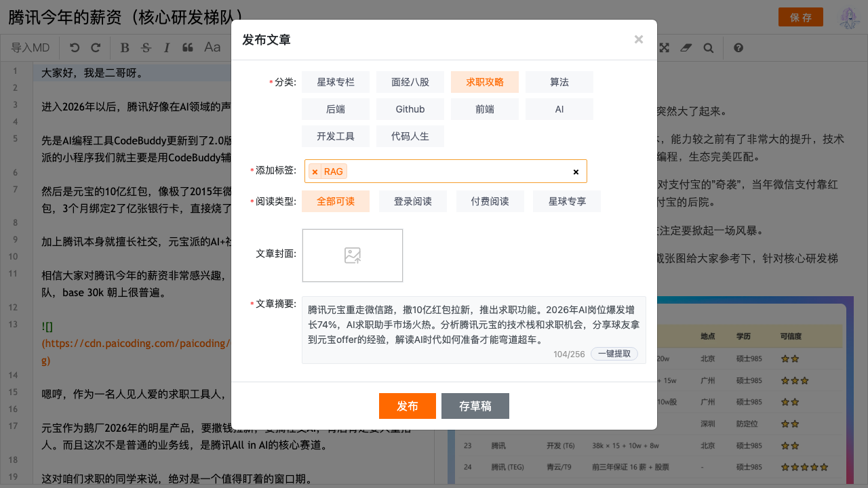Click the eraser clear icon in toolbar

686,48
